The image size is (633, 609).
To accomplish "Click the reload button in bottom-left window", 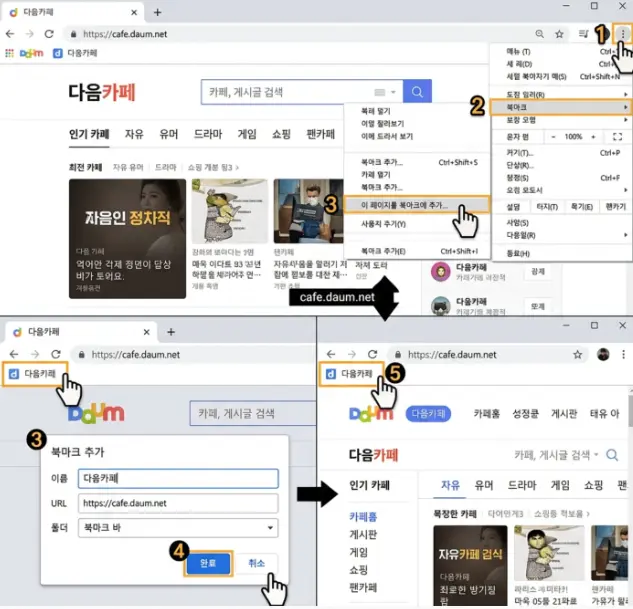I will click(x=56, y=354).
